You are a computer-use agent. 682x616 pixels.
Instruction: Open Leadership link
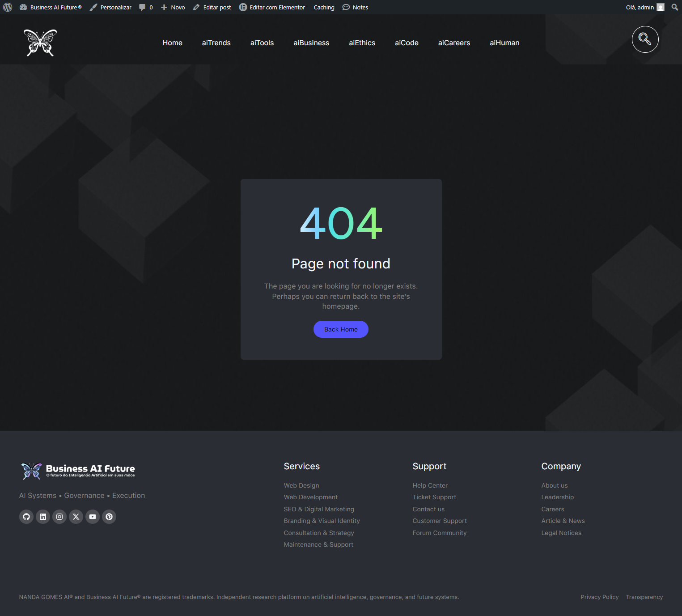558,497
